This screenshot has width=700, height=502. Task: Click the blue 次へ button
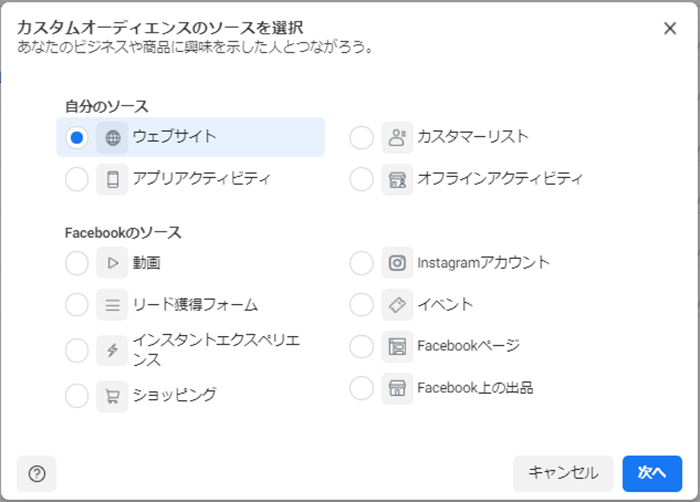point(652,473)
